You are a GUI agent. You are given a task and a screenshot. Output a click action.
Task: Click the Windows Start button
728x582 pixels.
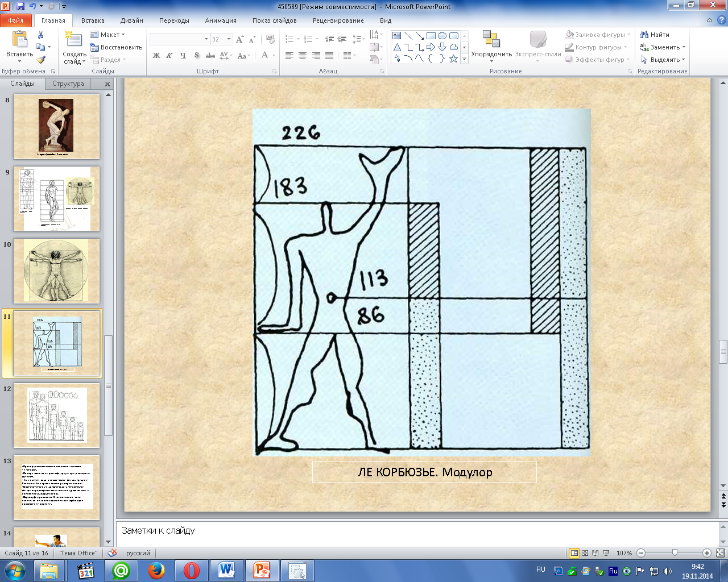(15, 571)
